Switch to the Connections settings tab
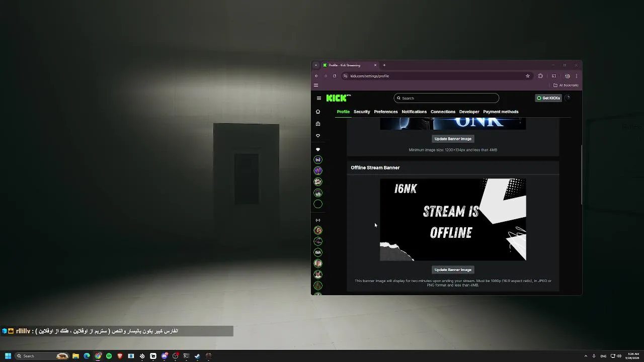 click(443, 112)
